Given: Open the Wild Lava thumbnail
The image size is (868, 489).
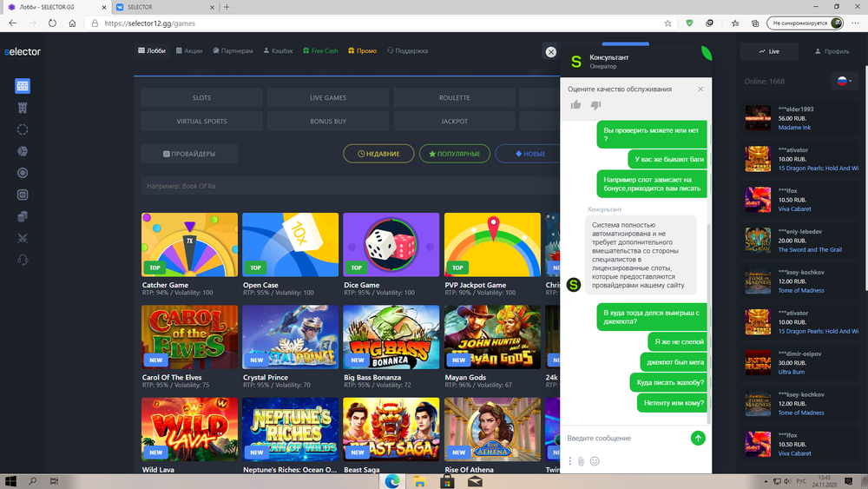Looking at the screenshot, I should (189, 430).
